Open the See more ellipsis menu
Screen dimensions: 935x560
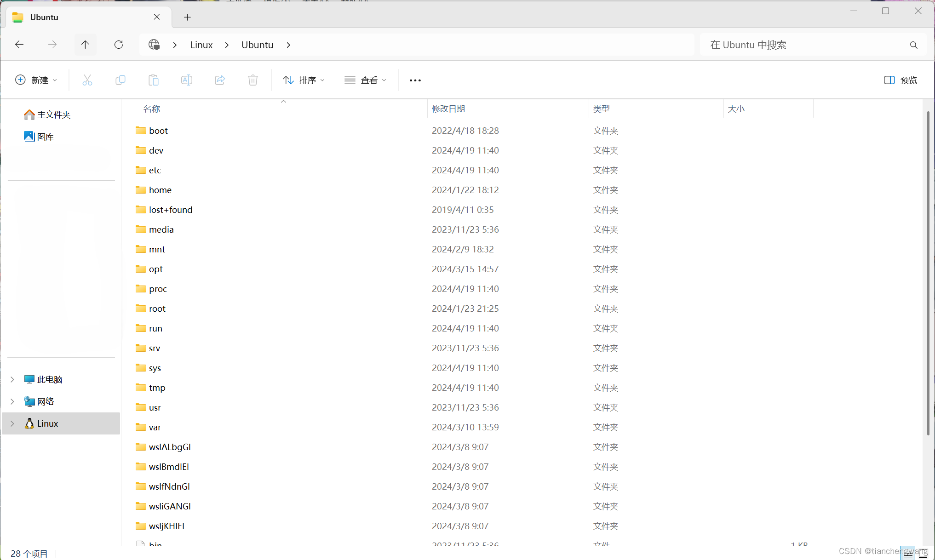[x=415, y=80]
